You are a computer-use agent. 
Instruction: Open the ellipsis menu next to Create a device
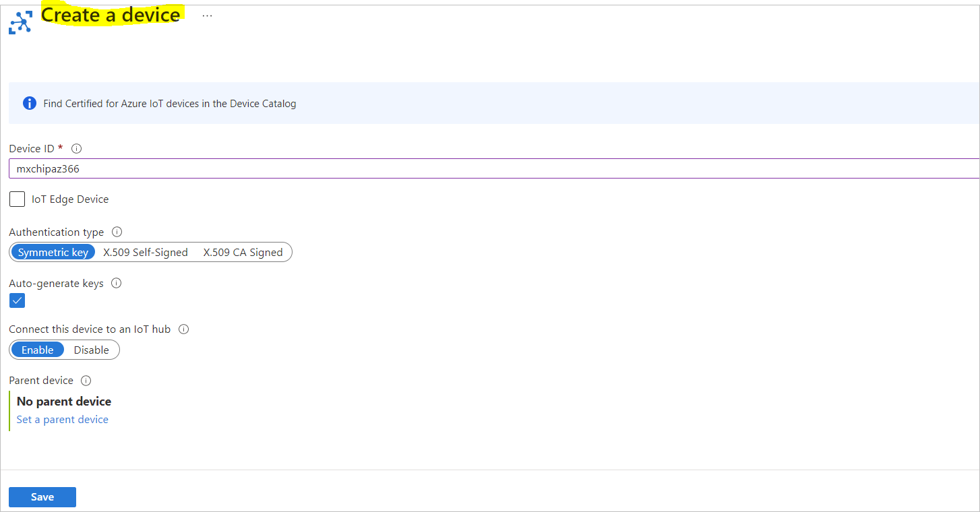(x=207, y=15)
